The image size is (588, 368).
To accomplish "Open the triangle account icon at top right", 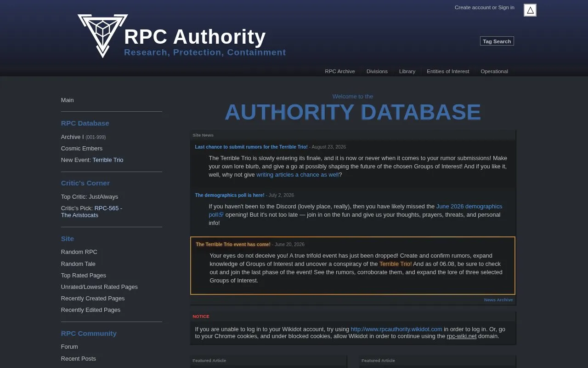I will point(530,10).
